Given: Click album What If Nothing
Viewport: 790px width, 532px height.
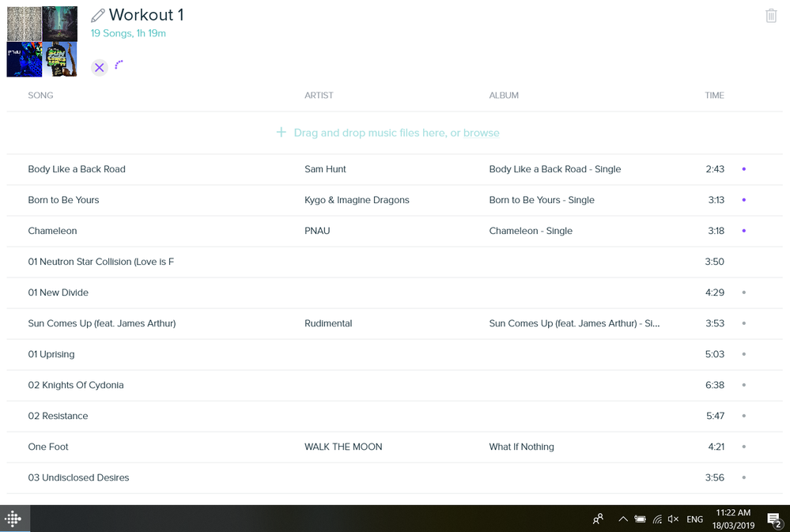Looking at the screenshot, I should (521, 447).
